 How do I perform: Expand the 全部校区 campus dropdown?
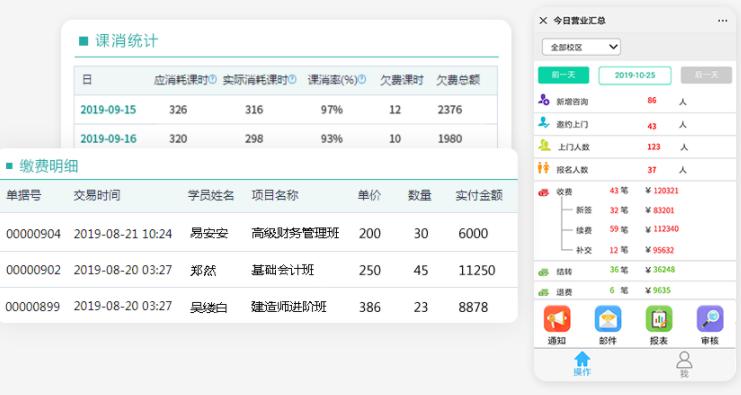tap(581, 47)
